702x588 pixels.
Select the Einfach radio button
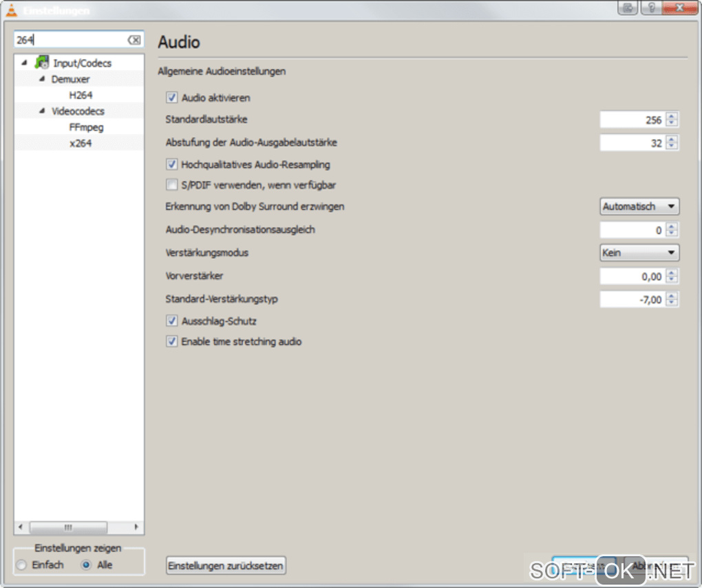coord(21,565)
